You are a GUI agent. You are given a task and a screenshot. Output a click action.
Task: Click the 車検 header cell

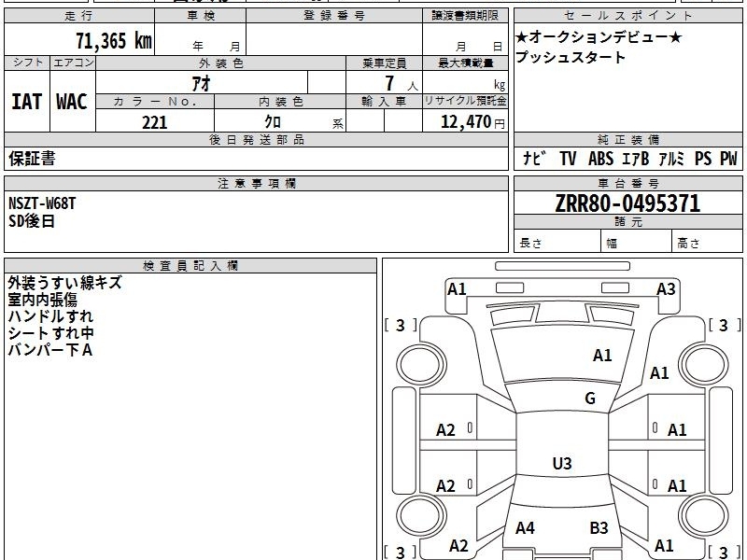pos(201,16)
